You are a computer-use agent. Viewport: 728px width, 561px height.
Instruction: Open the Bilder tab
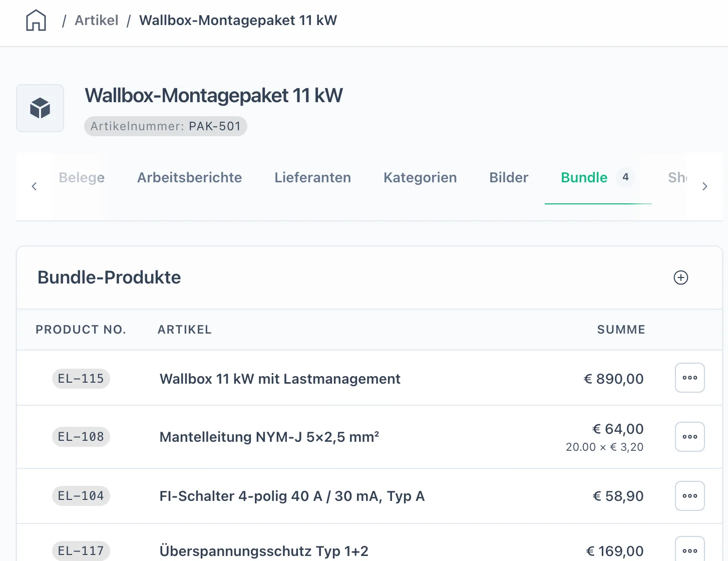click(x=509, y=177)
